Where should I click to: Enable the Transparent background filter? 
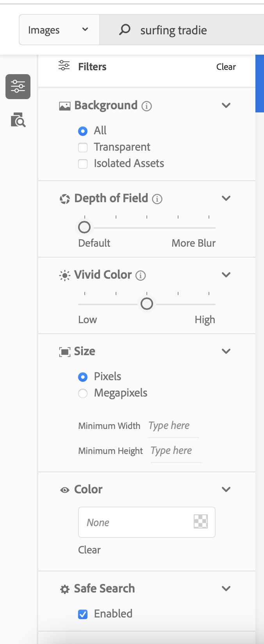[82, 147]
